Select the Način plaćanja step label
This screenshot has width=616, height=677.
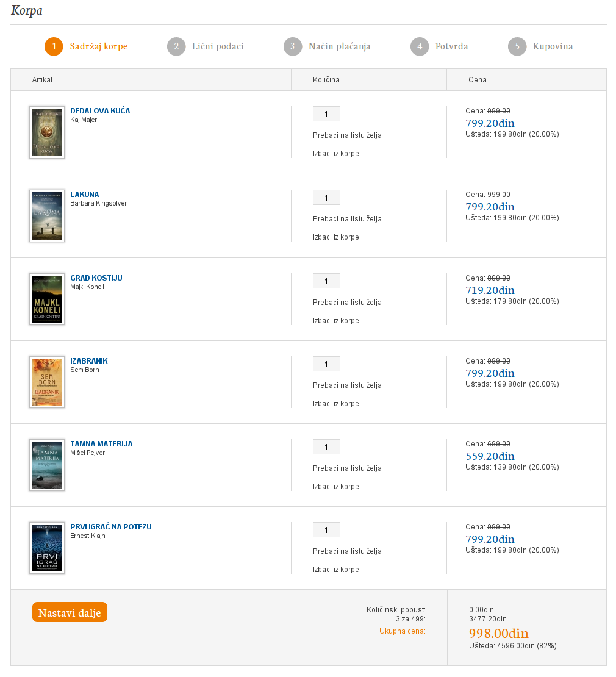339,46
